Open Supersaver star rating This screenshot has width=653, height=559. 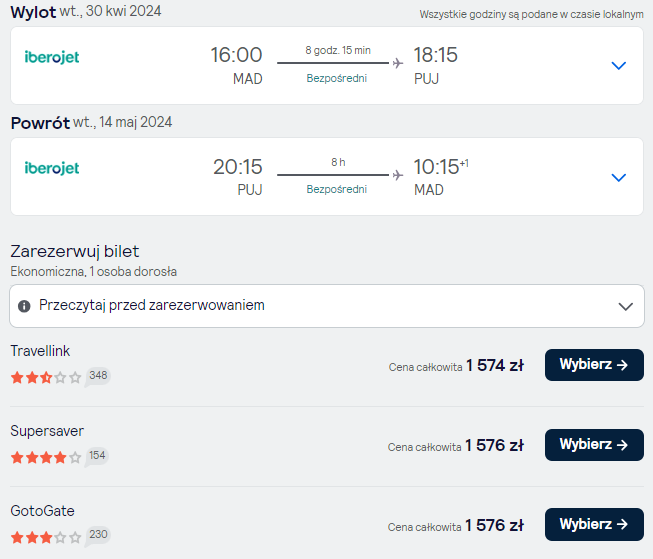[46, 457]
